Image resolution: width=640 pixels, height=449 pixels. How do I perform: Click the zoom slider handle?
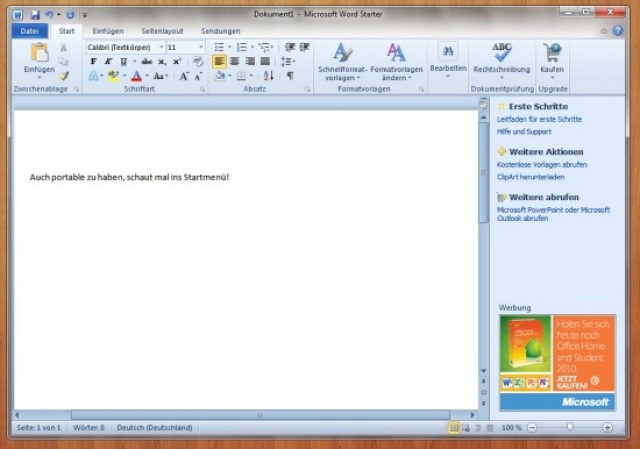[x=570, y=427]
